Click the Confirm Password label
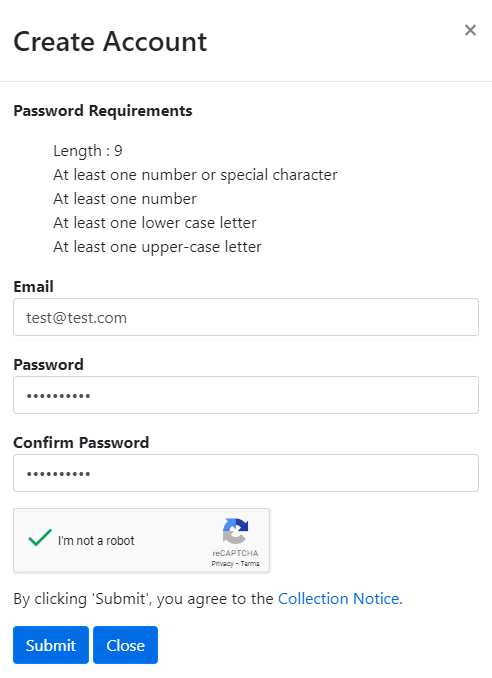Screen dimensions: 492x678 [x=81, y=442]
